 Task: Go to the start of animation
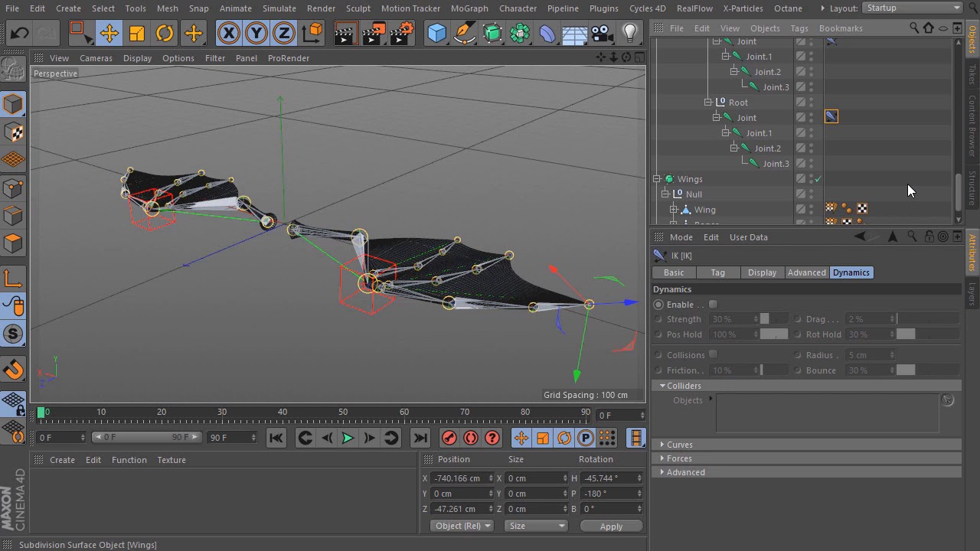click(276, 438)
